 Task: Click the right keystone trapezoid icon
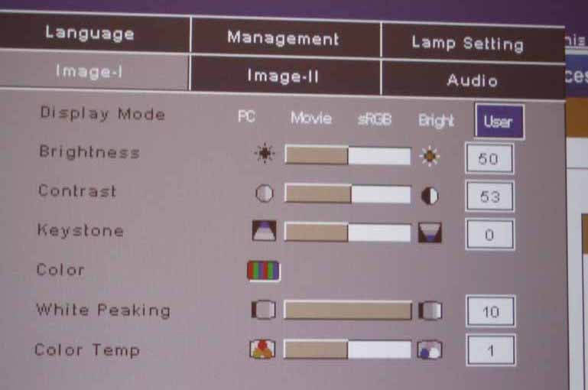point(430,232)
